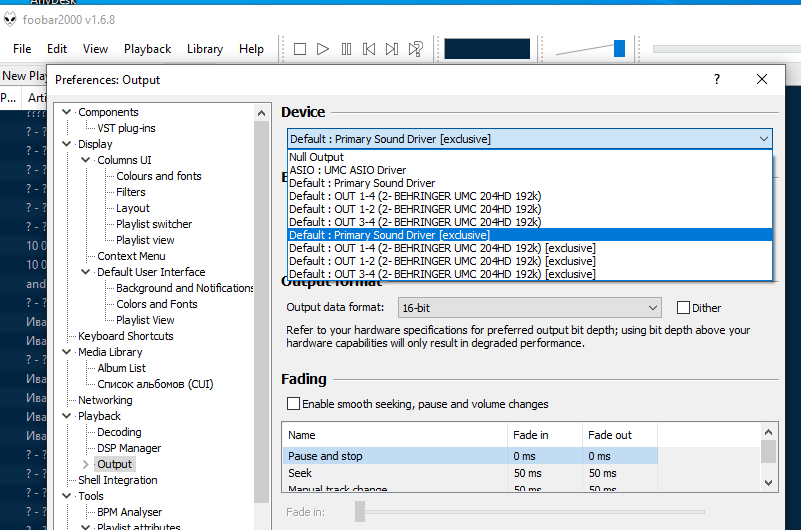Open the Library menu
The height and width of the screenshot is (530, 801).
[205, 49]
